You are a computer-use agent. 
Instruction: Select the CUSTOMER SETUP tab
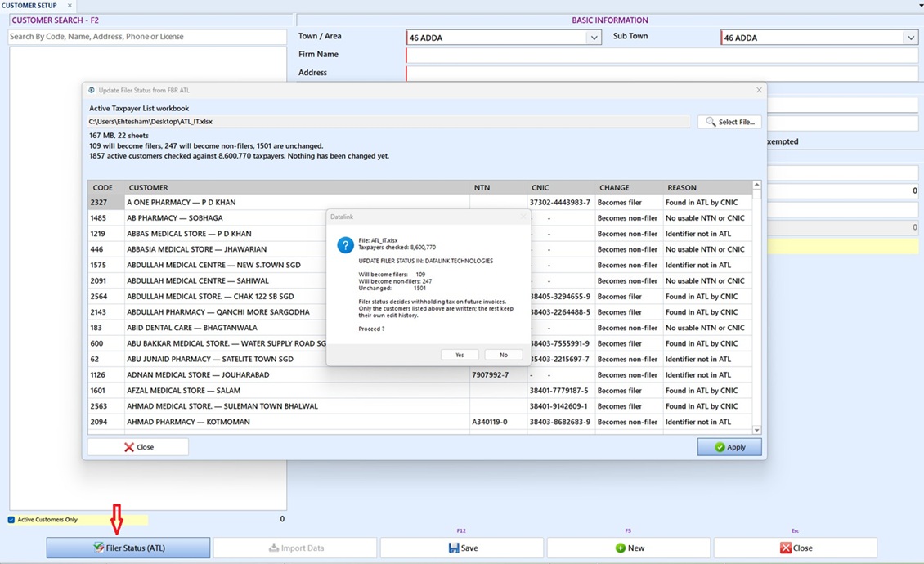click(x=29, y=5)
